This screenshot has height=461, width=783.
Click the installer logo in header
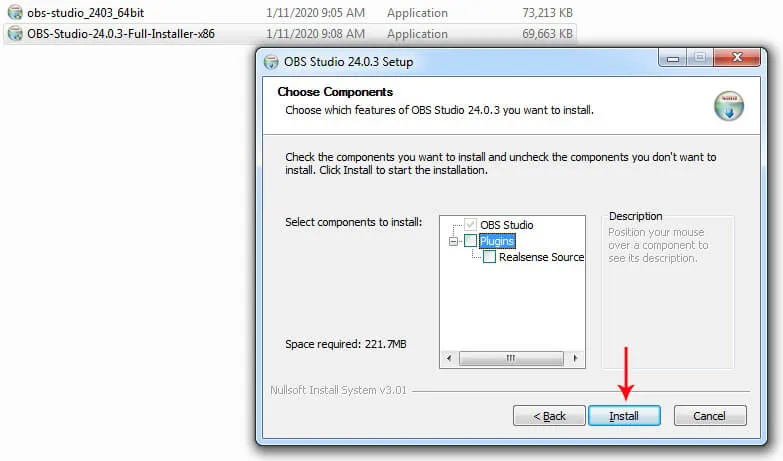click(729, 106)
